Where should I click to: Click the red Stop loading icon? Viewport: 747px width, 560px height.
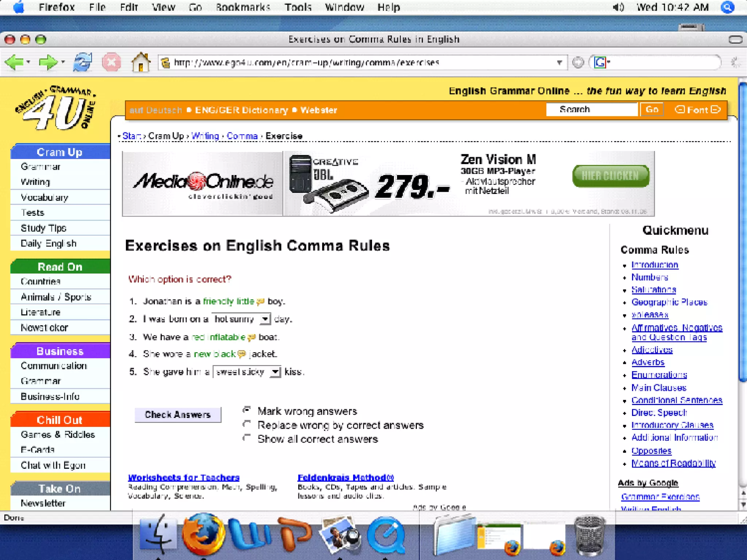[x=111, y=62]
